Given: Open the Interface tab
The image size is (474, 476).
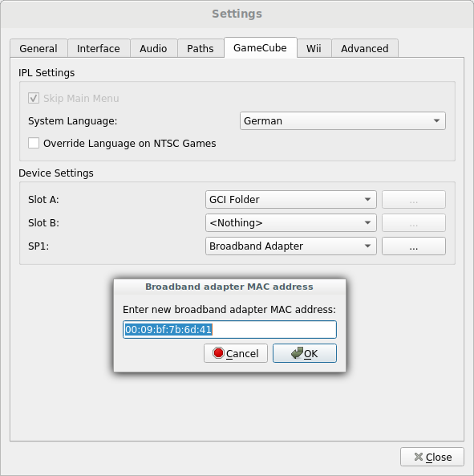Looking at the screenshot, I should click(x=99, y=48).
